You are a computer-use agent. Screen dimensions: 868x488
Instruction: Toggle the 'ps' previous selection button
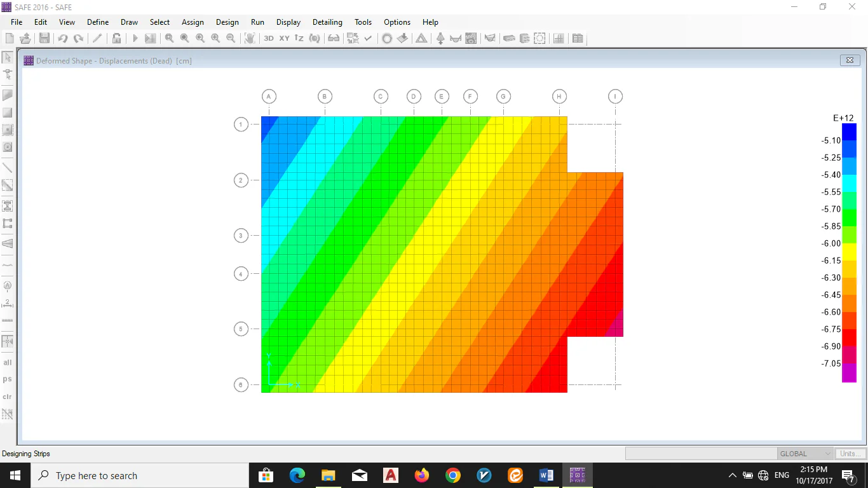point(8,379)
